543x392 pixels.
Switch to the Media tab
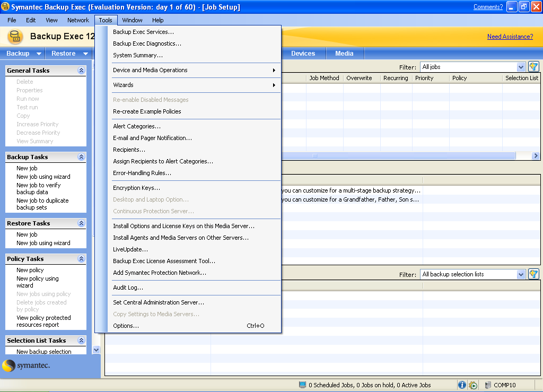coord(344,54)
